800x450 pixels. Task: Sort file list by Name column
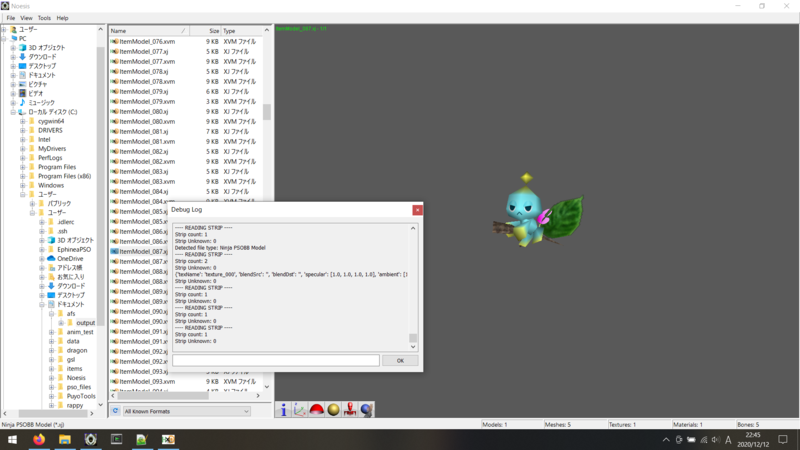[x=148, y=31]
